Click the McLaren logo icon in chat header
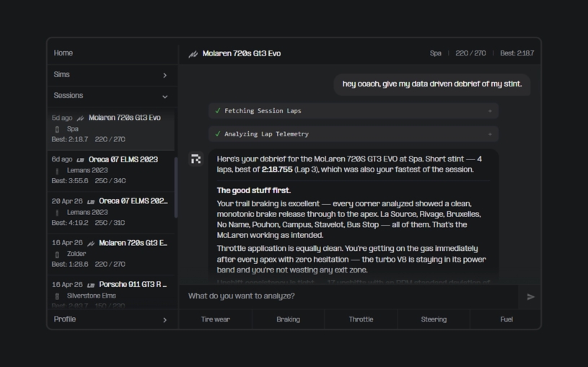588x367 pixels. click(x=193, y=54)
